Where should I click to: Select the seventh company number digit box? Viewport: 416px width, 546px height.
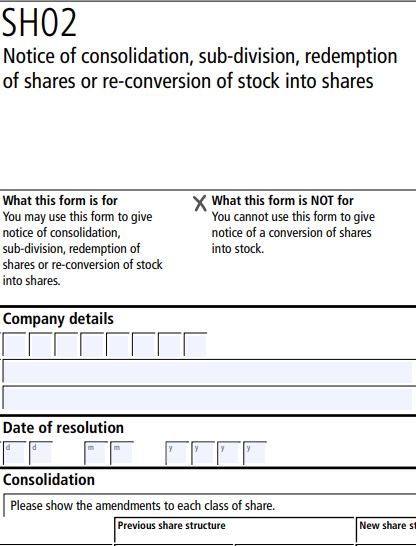pyautogui.click(x=169, y=344)
